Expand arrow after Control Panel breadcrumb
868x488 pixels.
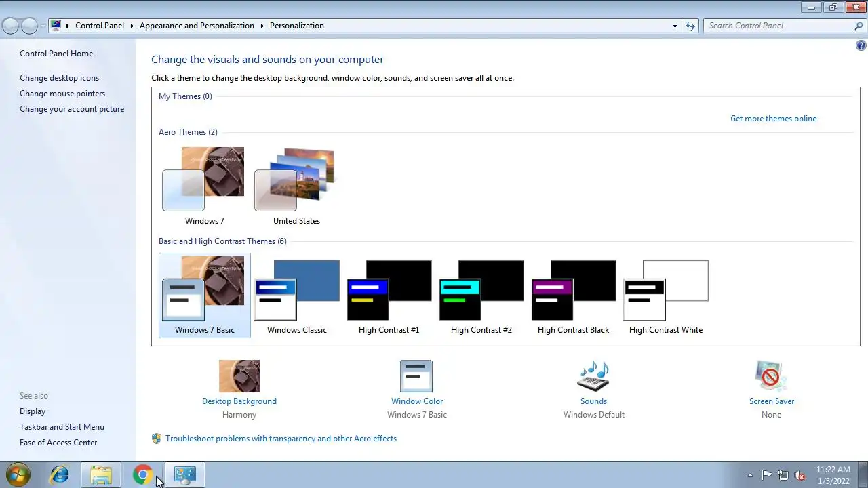coord(132,26)
